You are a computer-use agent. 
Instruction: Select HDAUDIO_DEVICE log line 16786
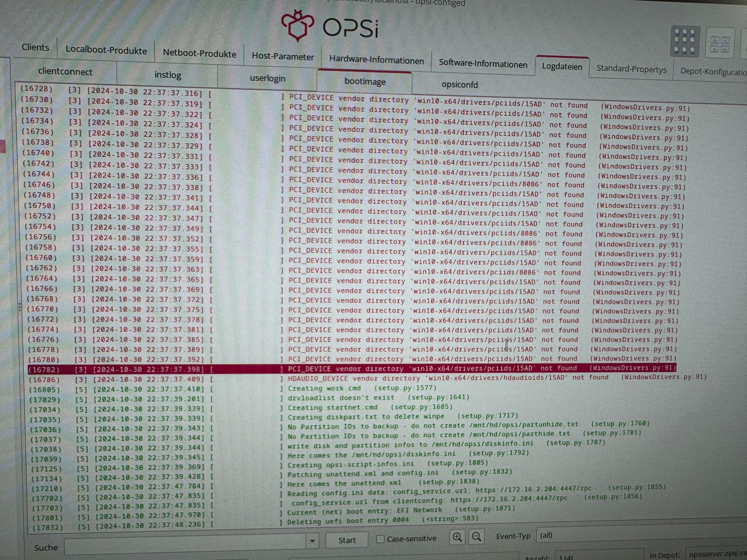[x=368, y=378]
